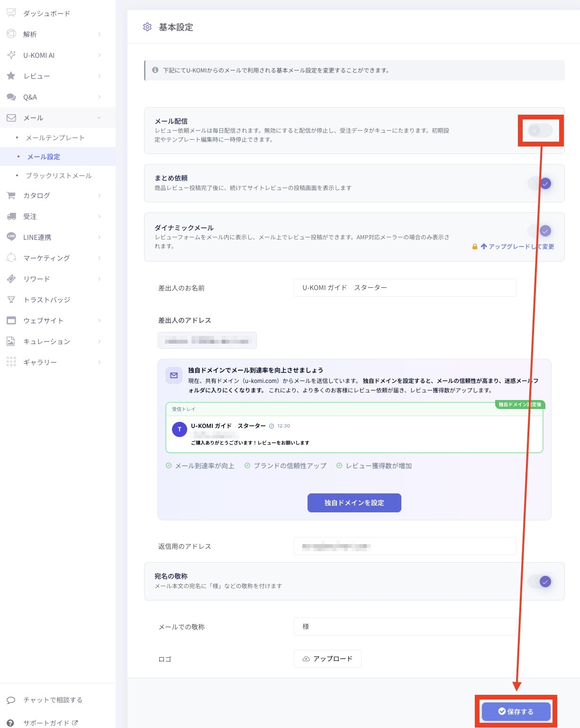Toggle the メール配信 switch
The image size is (580, 728).
pyautogui.click(x=540, y=130)
